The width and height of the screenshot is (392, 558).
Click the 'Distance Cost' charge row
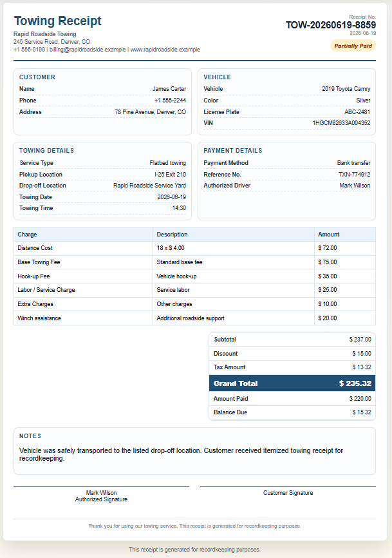pos(194,248)
